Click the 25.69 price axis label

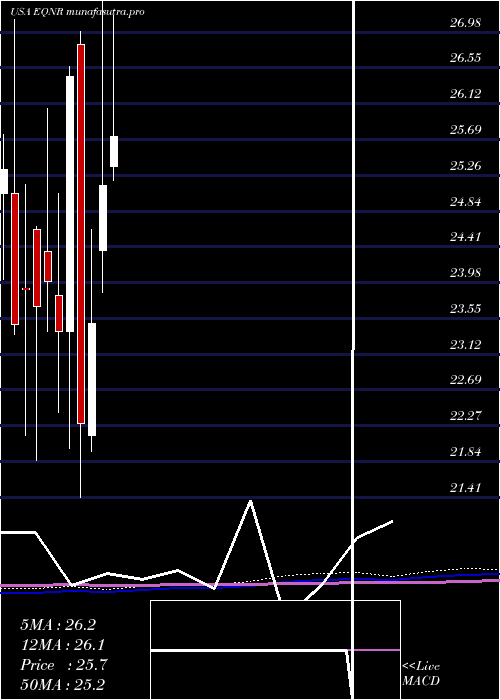[465, 130]
